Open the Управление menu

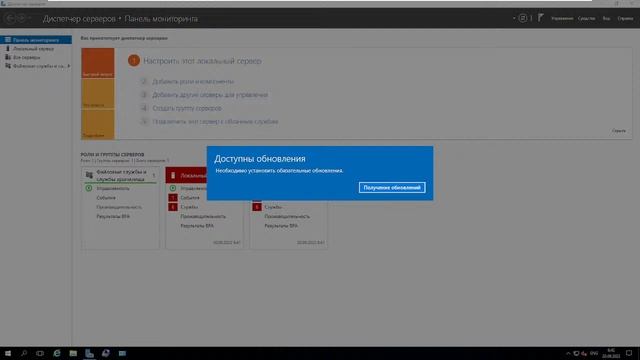pos(562,18)
